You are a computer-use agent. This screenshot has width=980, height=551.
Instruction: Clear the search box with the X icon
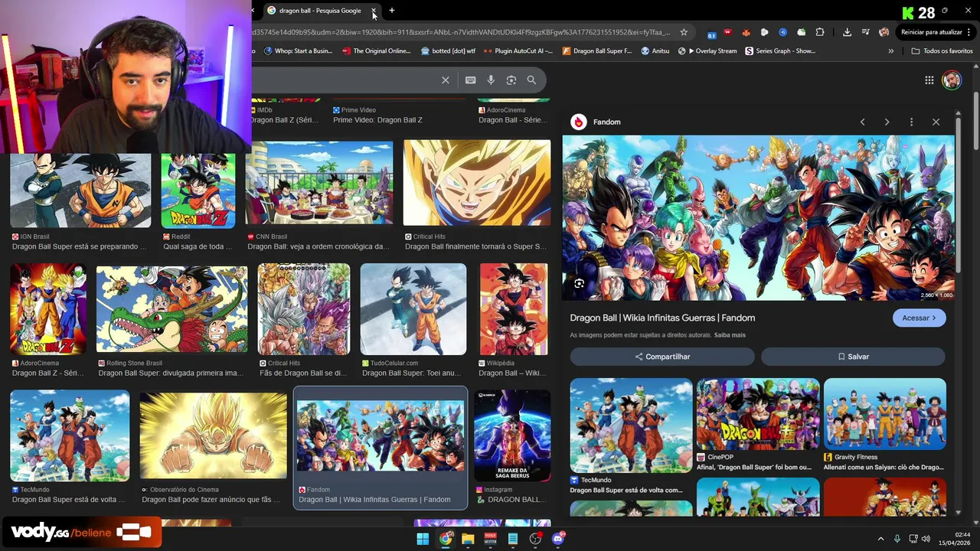[x=446, y=80]
